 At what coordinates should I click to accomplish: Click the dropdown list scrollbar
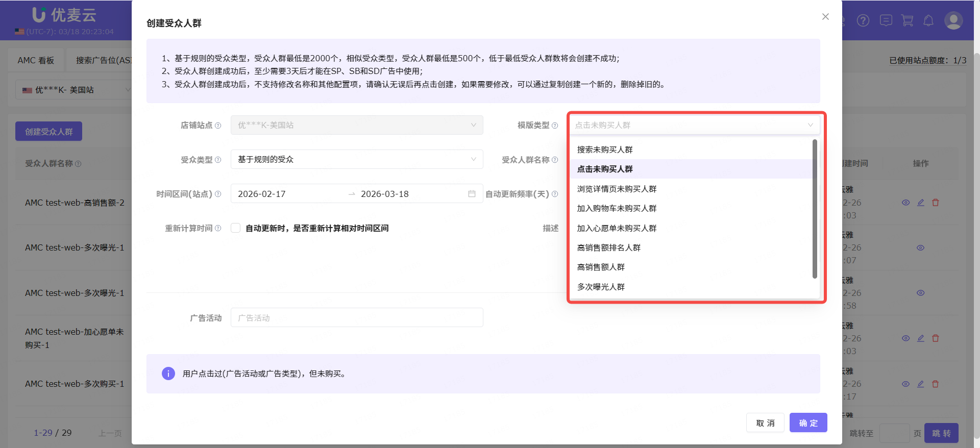pos(815,209)
